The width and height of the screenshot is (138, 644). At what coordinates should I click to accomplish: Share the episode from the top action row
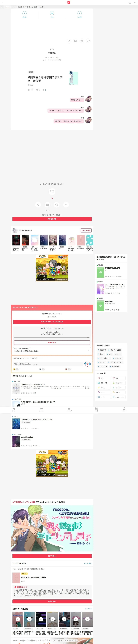point(69,41)
